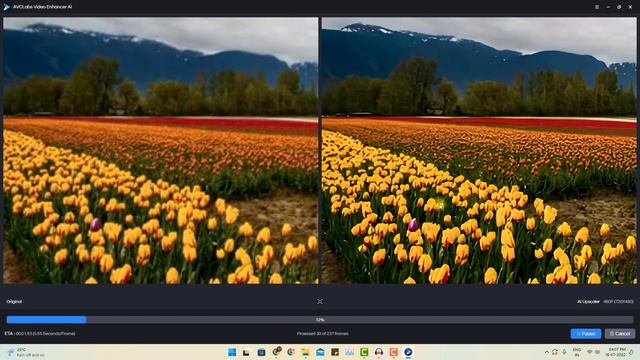Open the Windows Start menu

pyautogui.click(x=232, y=352)
